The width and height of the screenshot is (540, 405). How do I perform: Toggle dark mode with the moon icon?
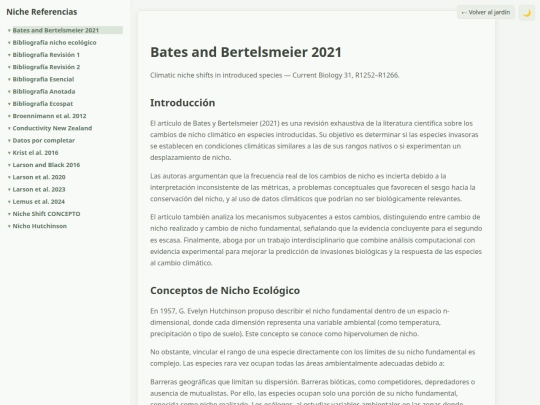tap(527, 13)
